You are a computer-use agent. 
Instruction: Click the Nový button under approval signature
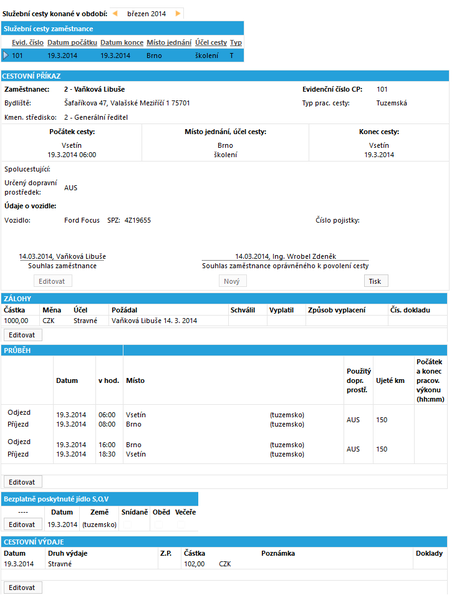coord(232,281)
